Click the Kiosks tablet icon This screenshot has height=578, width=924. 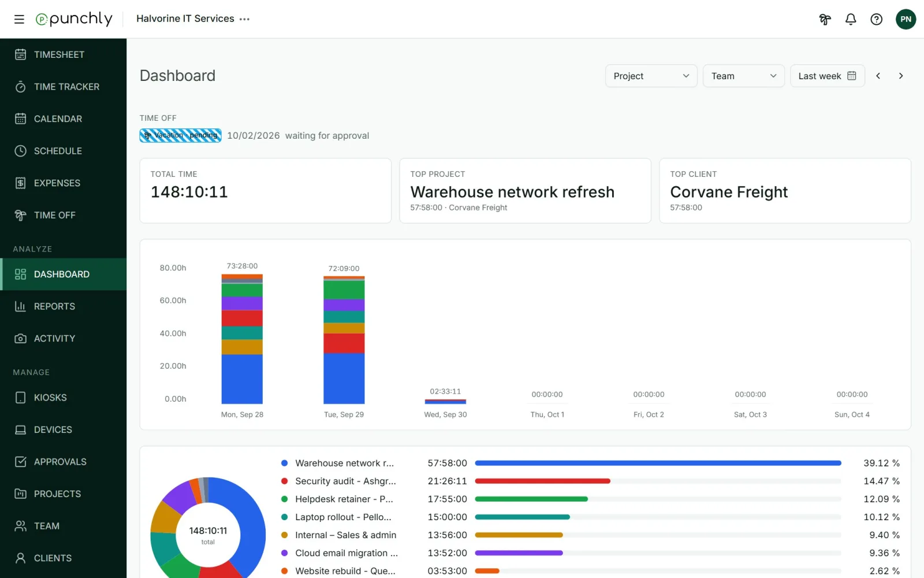21,398
